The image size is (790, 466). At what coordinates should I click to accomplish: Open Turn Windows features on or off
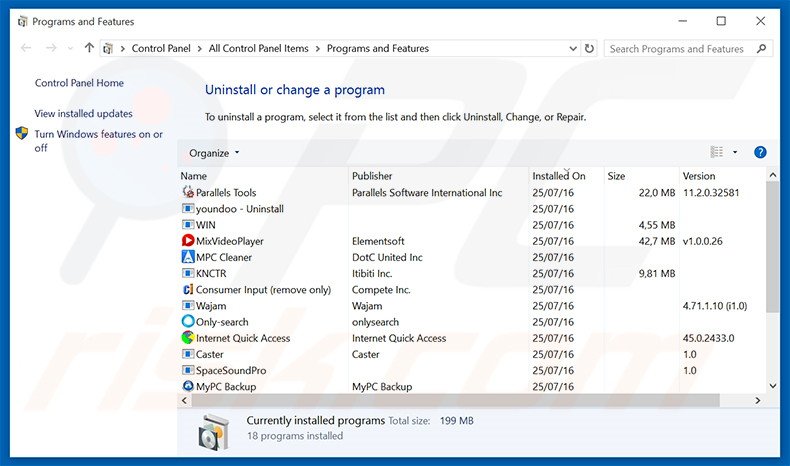[x=98, y=141]
